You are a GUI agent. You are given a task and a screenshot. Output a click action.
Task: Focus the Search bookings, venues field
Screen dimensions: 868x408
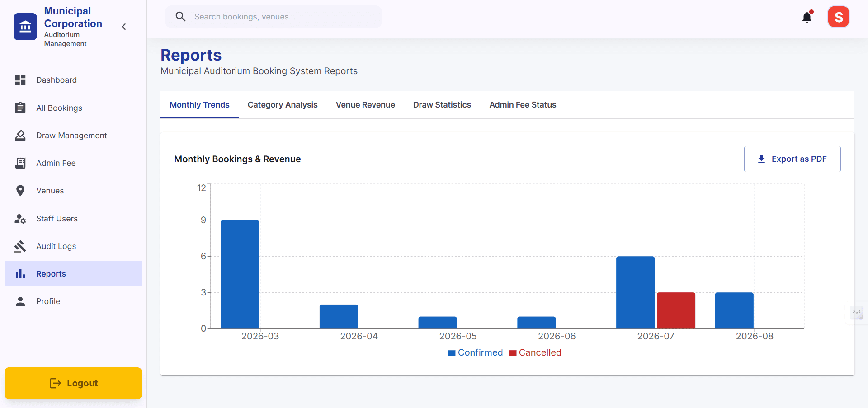click(274, 17)
